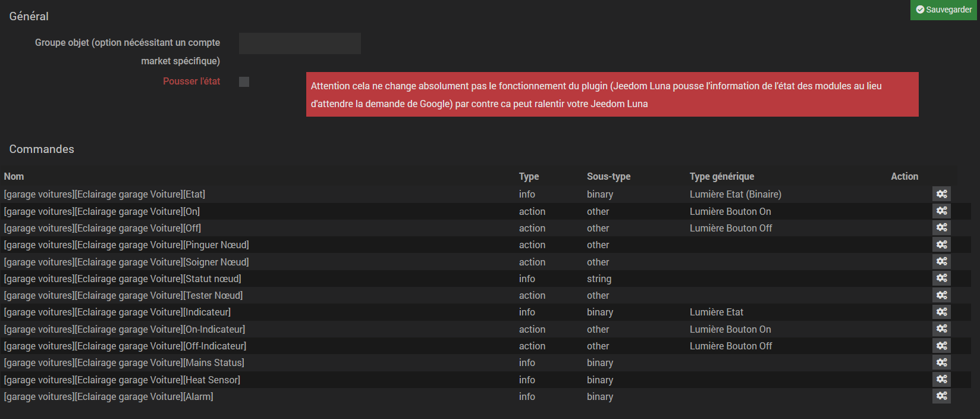Click the 'string' sous-type of Statut nœud
The height and width of the screenshot is (419, 980).
coord(599,279)
